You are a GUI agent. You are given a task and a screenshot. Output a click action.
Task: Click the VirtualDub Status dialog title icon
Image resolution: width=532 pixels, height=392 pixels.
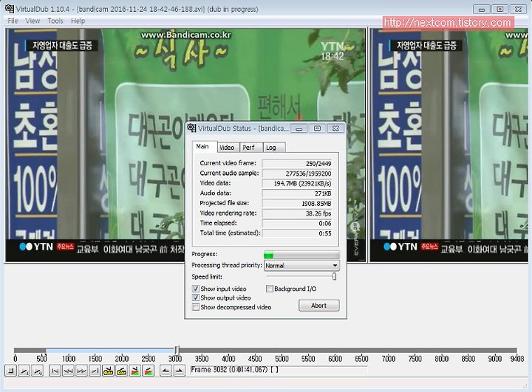pos(192,128)
